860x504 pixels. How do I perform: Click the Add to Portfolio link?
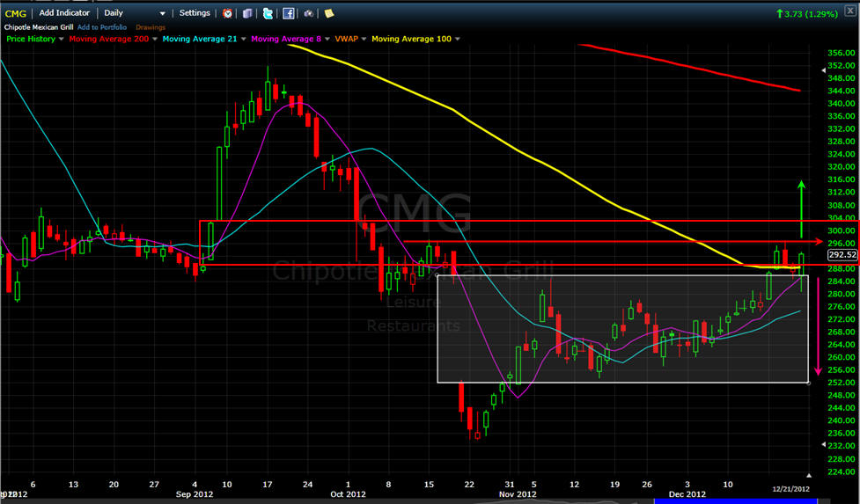pyautogui.click(x=102, y=27)
